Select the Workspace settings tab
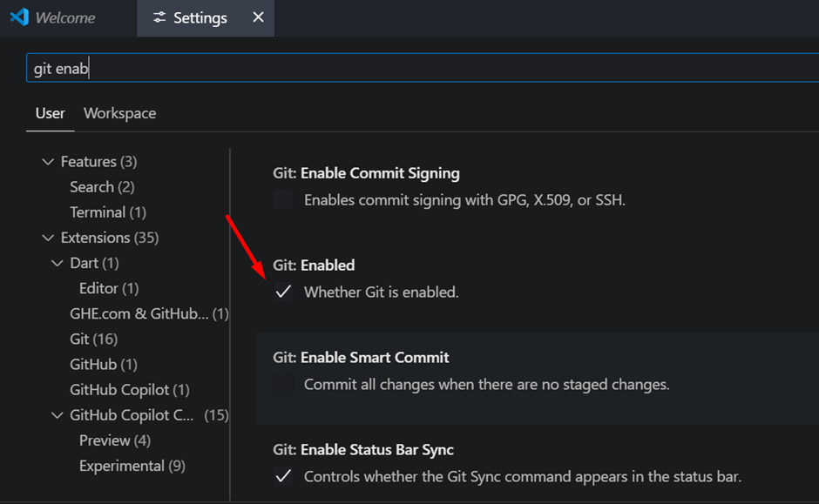 point(119,113)
